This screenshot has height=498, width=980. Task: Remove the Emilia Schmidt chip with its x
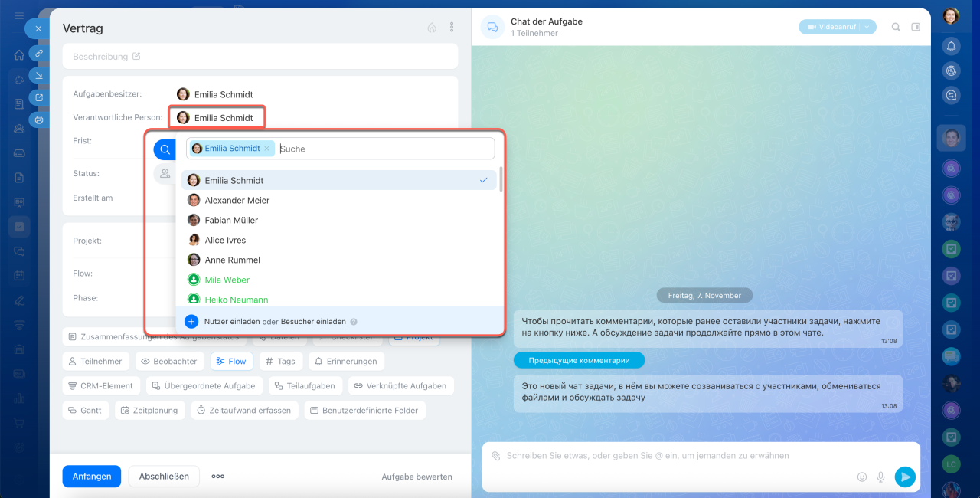click(x=266, y=149)
